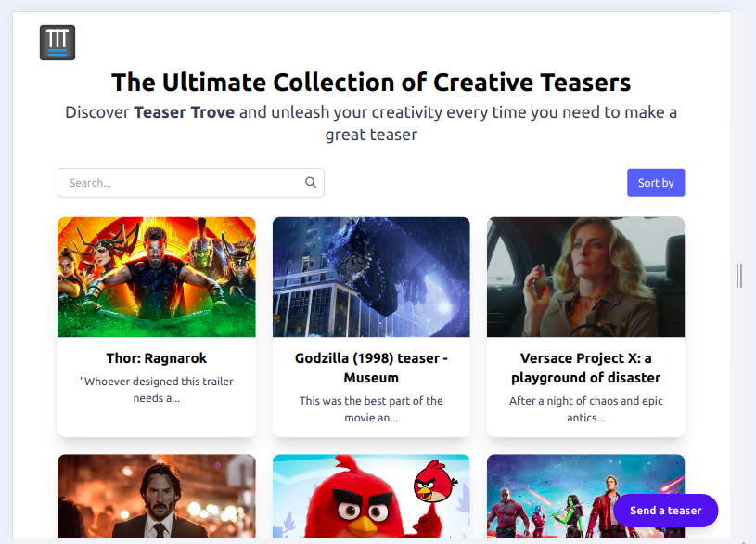
Task: Open the Godzilla (1998) teaser image
Action: pos(371,277)
